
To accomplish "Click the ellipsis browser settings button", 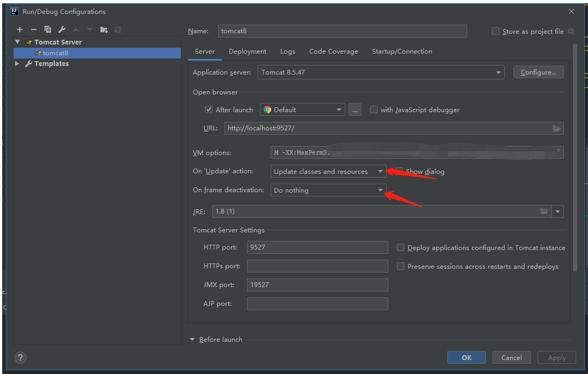I will click(355, 110).
